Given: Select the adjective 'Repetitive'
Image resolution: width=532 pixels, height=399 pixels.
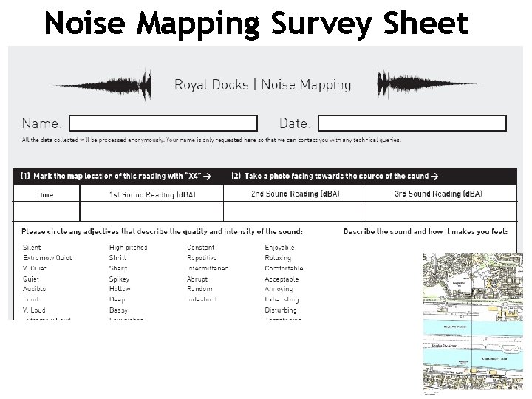Looking at the screenshot, I should pos(202,258).
